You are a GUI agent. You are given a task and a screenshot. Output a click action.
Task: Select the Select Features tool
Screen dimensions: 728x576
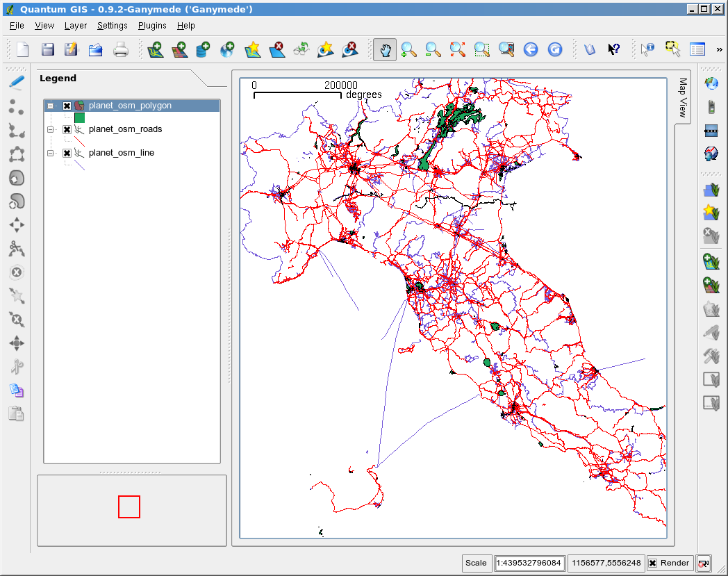click(672, 49)
